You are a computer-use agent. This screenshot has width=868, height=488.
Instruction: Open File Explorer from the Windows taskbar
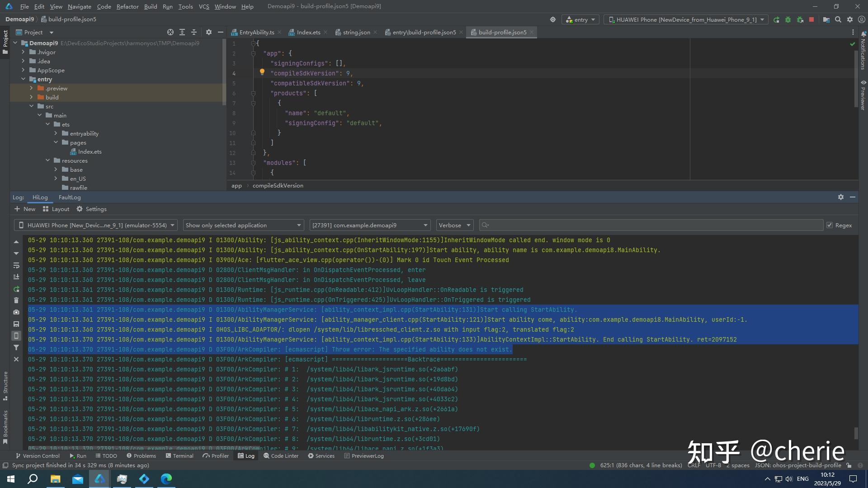click(55, 479)
